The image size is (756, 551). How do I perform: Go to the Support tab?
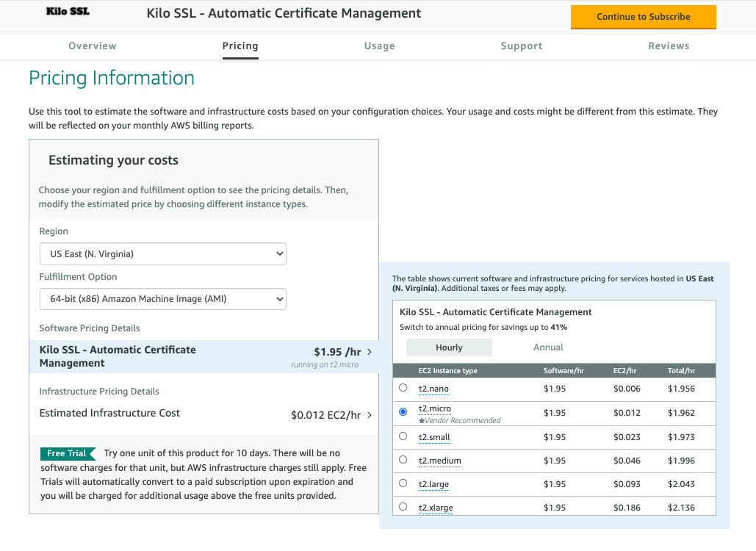(x=522, y=46)
